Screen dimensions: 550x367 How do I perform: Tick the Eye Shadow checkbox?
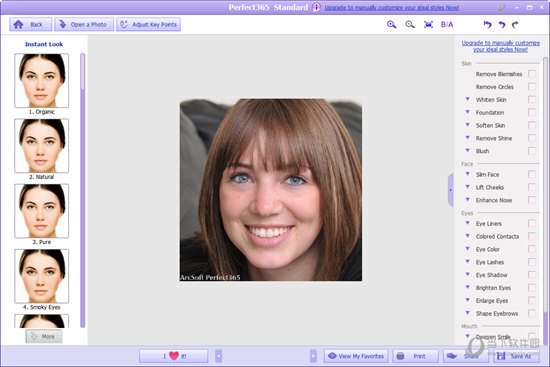click(x=532, y=275)
